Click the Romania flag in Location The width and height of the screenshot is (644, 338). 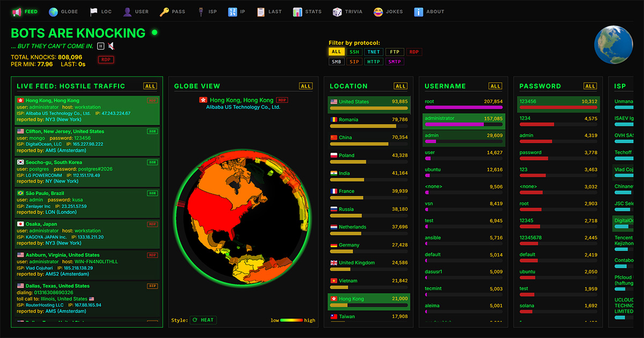pyautogui.click(x=334, y=120)
